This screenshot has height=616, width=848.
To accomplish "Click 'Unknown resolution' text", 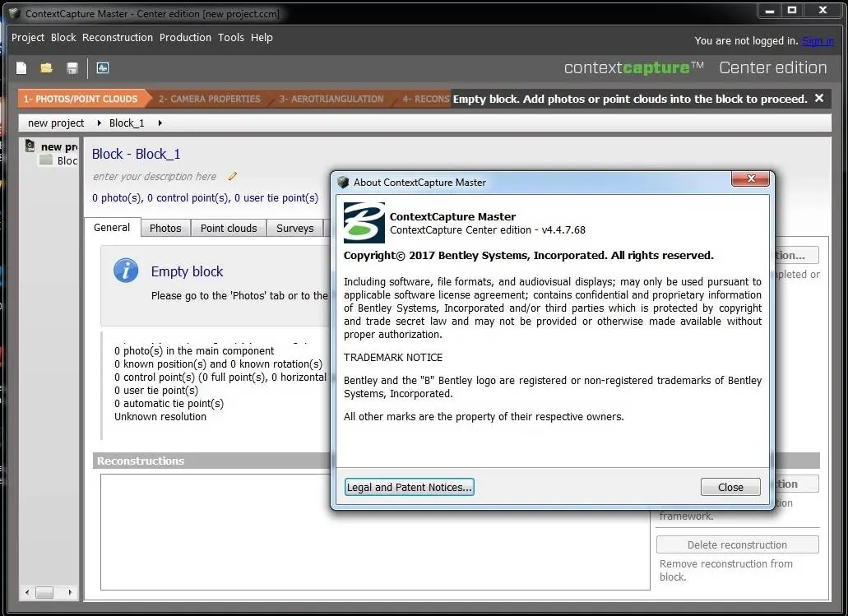I will 160,416.
